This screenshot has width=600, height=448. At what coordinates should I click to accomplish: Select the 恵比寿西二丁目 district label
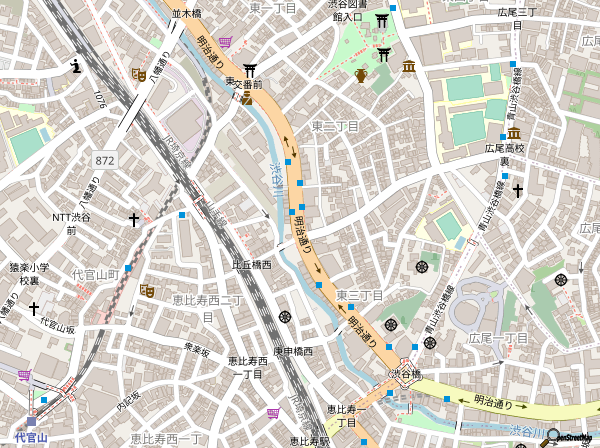(x=208, y=308)
